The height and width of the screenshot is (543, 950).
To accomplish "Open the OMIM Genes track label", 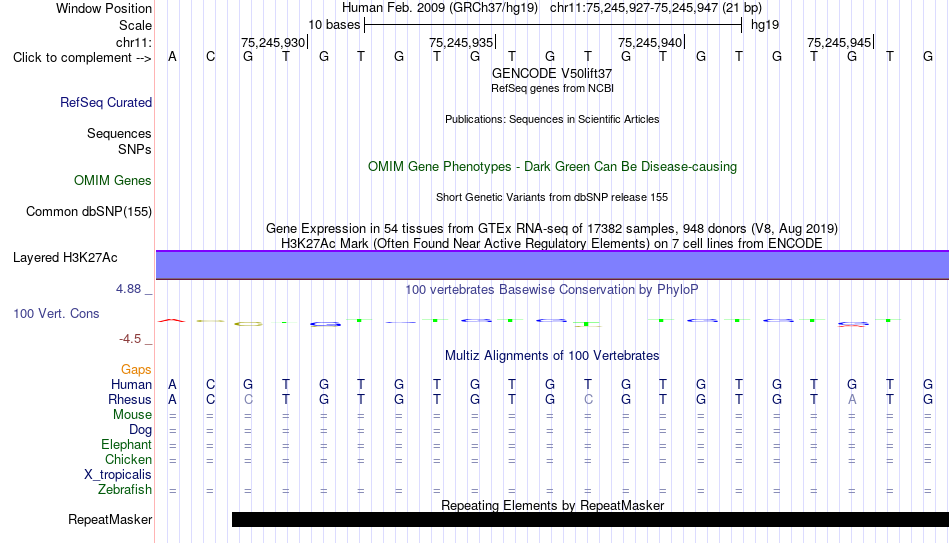I will pos(113,181).
